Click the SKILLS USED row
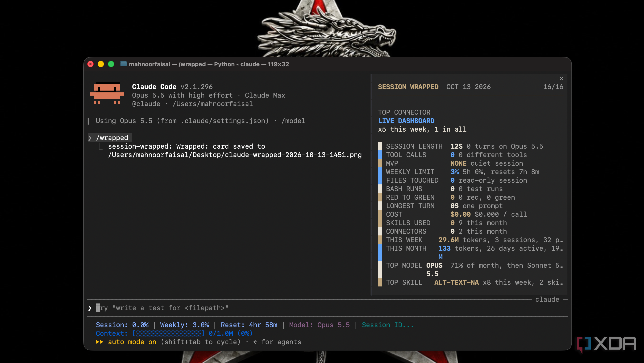 point(470,223)
